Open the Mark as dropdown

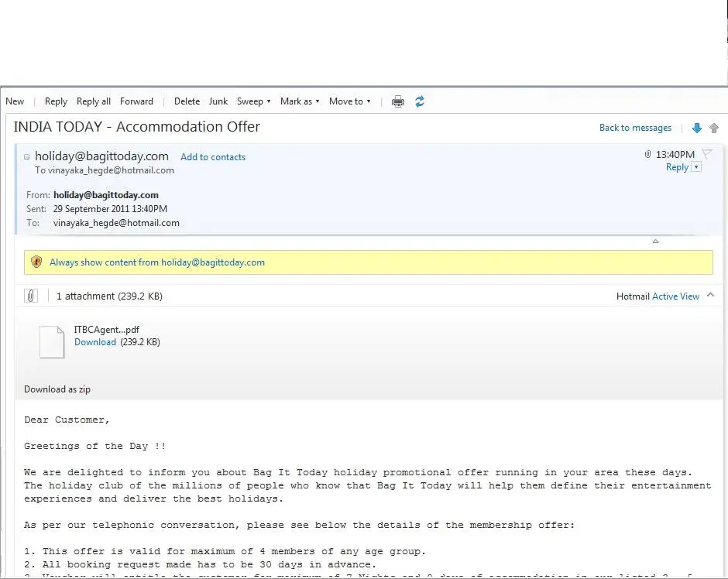tap(300, 101)
